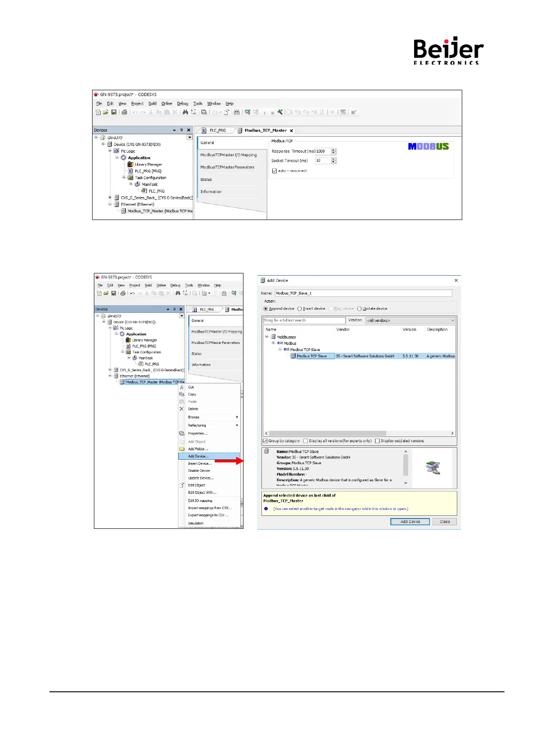Toggle Group by category checkbox
Screen dimensions: 535x756
(x=265, y=441)
